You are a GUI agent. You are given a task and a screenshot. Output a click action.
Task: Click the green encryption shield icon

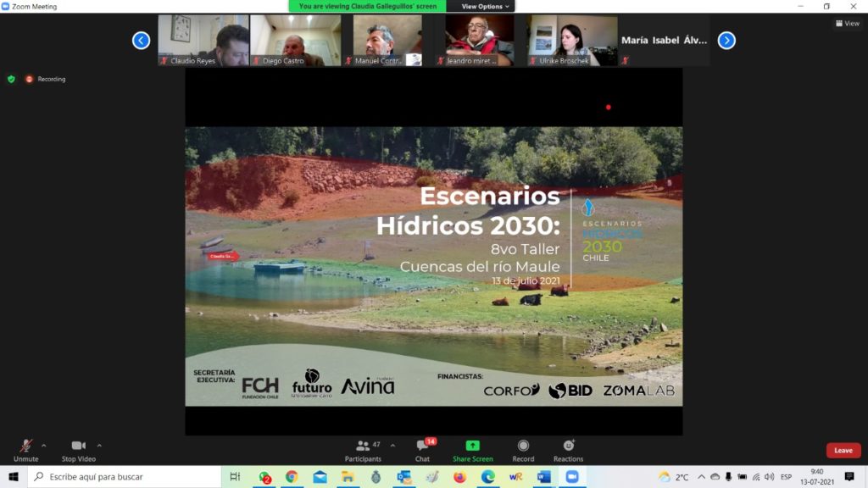click(x=11, y=79)
